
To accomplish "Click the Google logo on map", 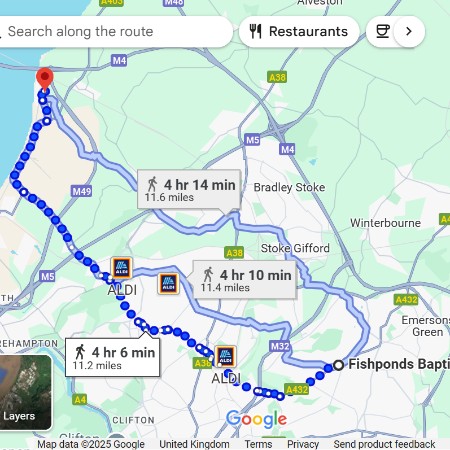I will [x=256, y=419].
